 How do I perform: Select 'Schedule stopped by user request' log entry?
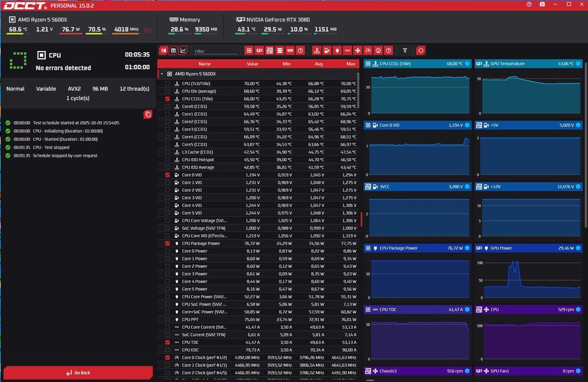[65, 156]
